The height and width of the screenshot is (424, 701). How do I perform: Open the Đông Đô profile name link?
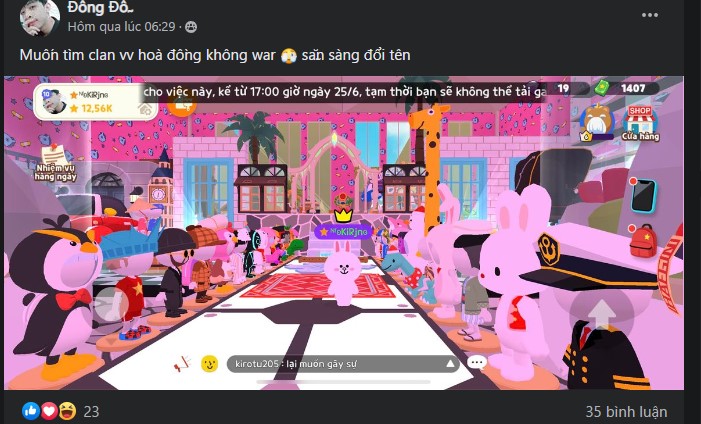point(101,7)
